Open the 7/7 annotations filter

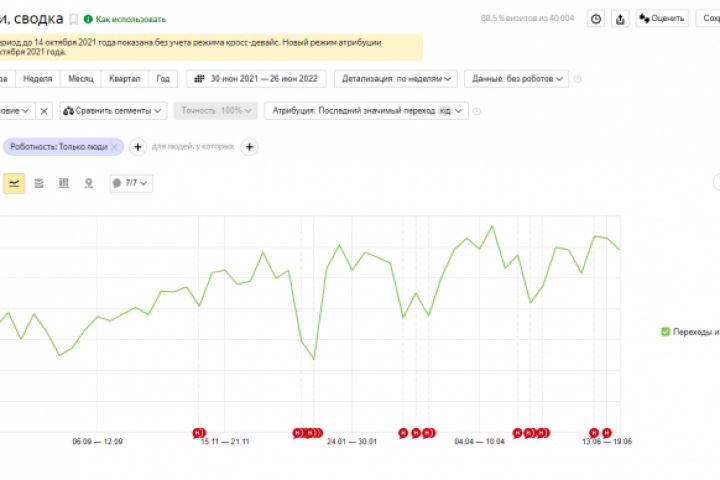[x=131, y=183]
